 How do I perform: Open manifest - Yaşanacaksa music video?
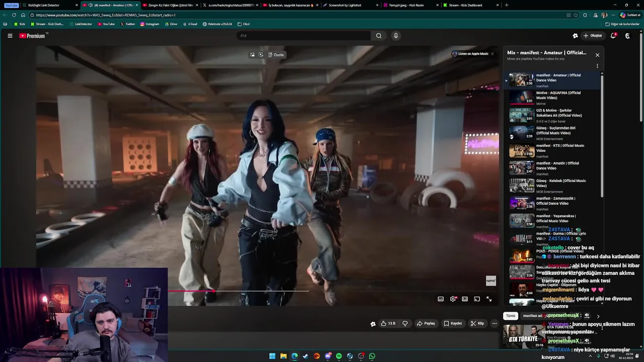point(552,221)
